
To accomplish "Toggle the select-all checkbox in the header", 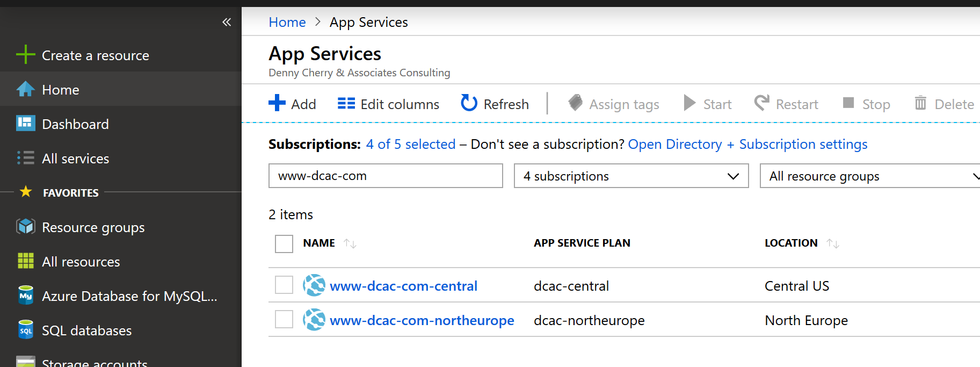I will click(284, 244).
